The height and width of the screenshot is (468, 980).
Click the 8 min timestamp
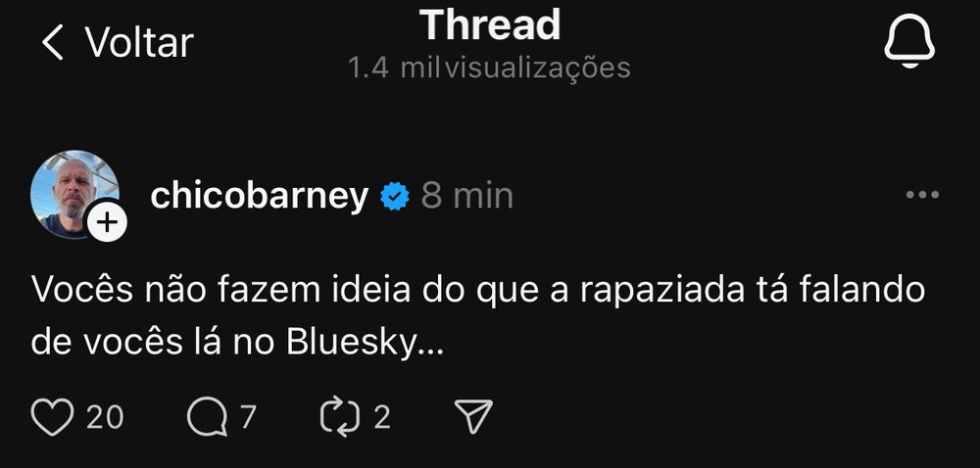(466, 196)
